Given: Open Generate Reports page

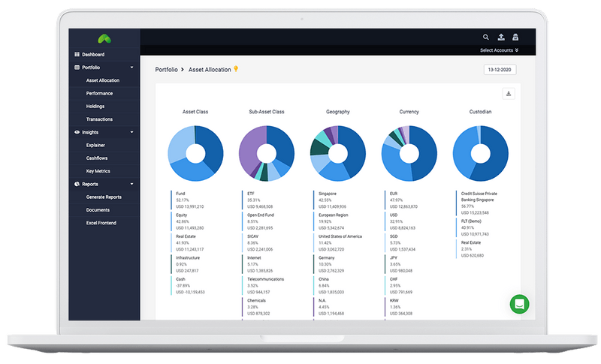Looking at the screenshot, I should tap(104, 197).
